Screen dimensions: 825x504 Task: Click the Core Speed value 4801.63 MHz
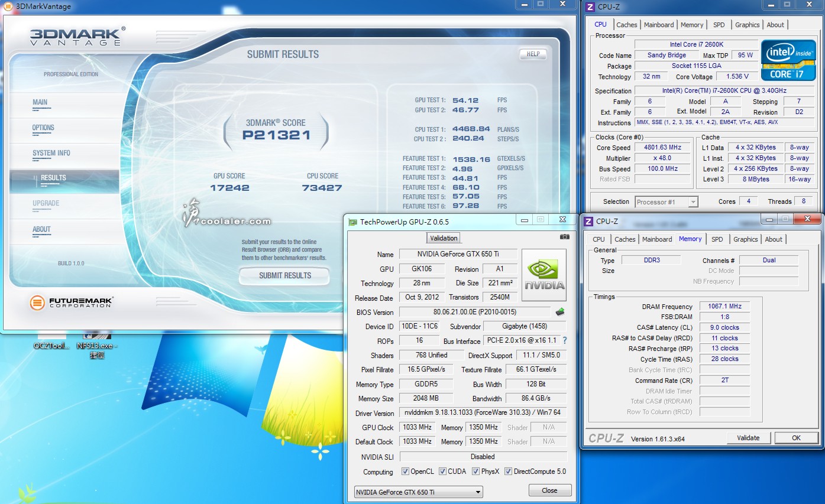point(662,148)
